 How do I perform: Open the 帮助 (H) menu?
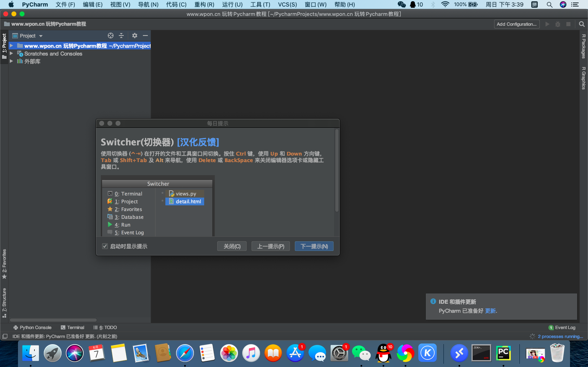pos(345,4)
